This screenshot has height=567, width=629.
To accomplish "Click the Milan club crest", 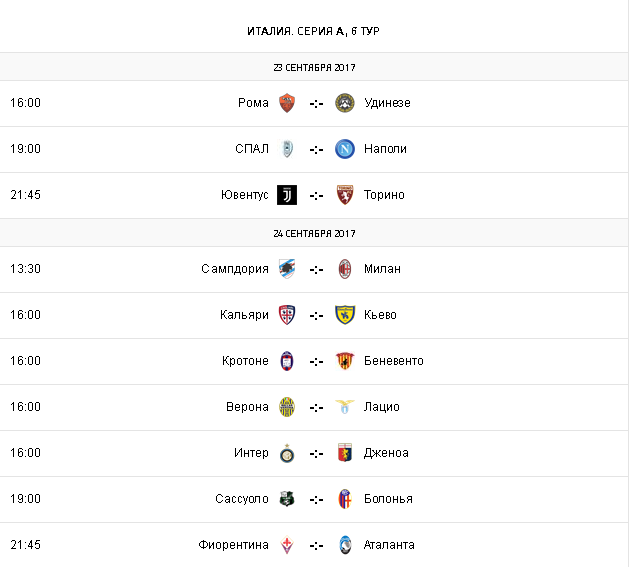I will 345,269.
